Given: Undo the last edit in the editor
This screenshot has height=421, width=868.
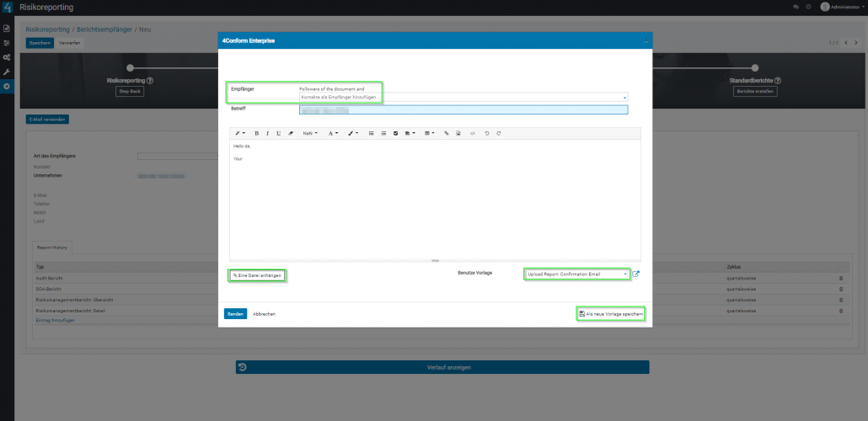Looking at the screenshot, I should [x=486, y=133].
